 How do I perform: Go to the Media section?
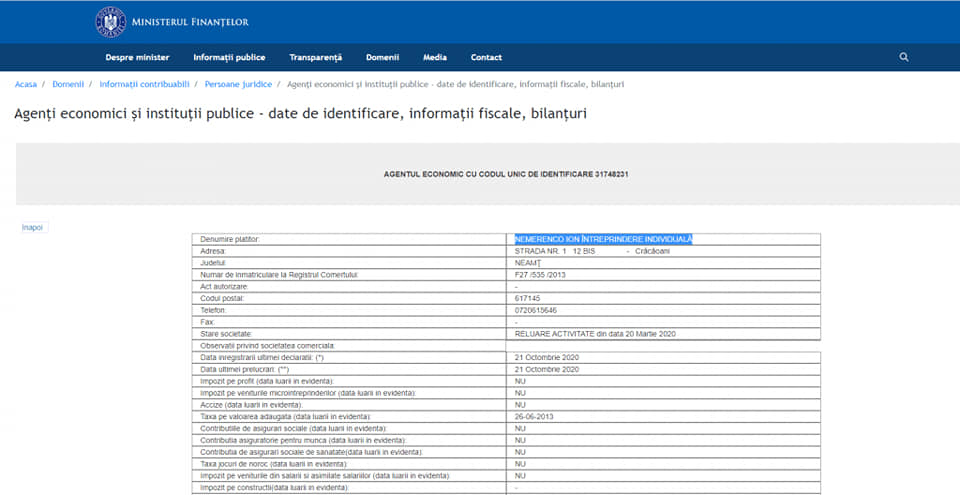(435, 57)
